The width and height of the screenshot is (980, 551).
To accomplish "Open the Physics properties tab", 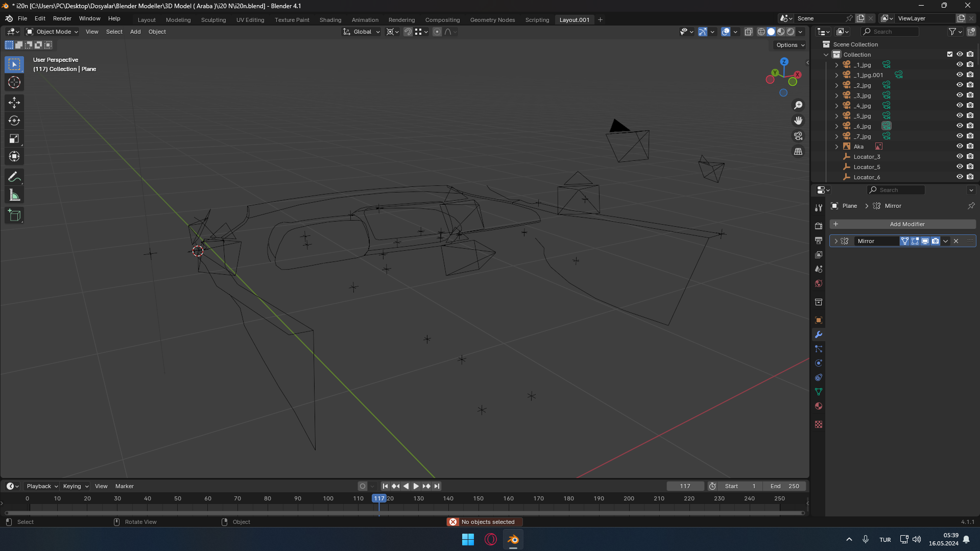I will click(x=819, y=363).
